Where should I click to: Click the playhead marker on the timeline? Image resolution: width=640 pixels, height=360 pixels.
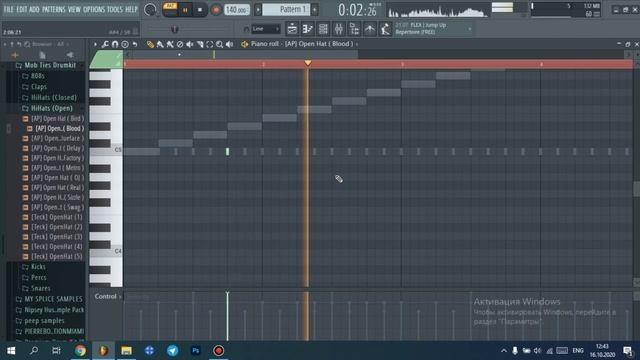pyautogui.click(x=308, y=63)
